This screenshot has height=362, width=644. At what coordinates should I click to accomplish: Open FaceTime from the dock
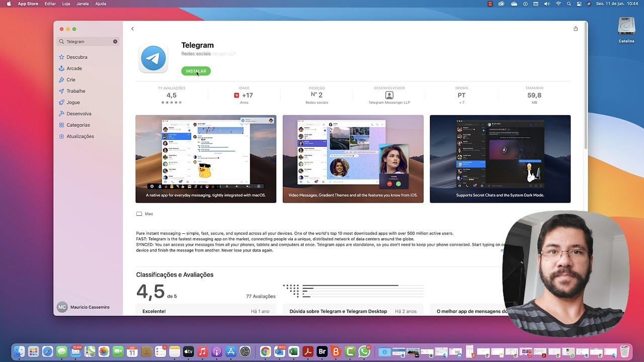118,352
